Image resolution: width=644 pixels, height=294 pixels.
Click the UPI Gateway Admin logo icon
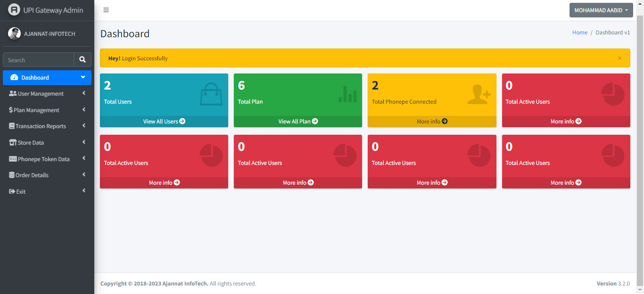[14, 10]
